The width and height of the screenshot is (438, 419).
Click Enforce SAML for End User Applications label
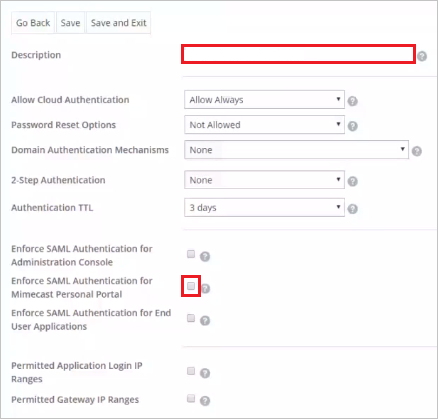click(x=91, y=319)
